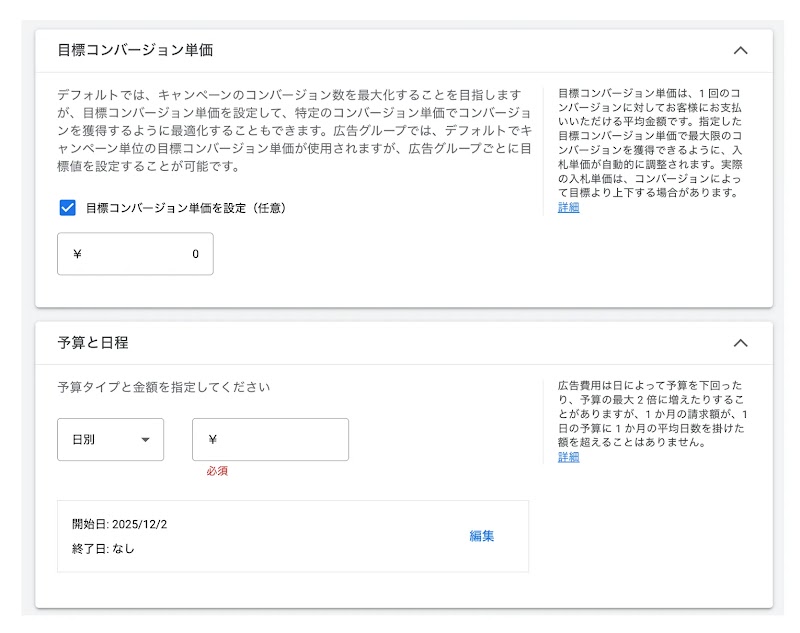Open the 日別 budget type dropdown
800x633 pixels.
110,439
